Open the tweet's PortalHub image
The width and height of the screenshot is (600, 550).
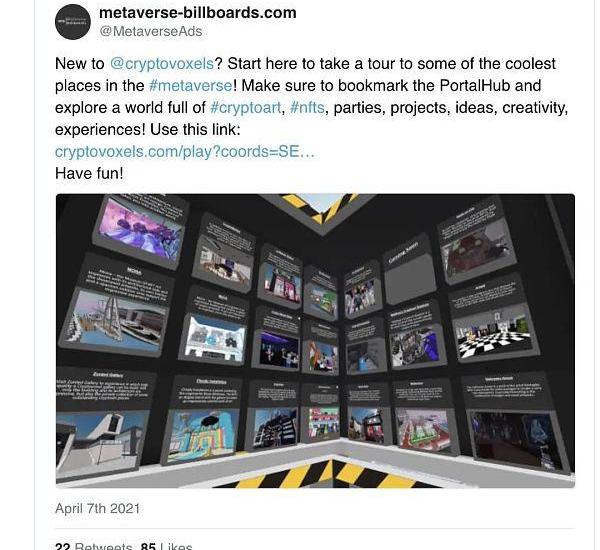tap(315, 341)
